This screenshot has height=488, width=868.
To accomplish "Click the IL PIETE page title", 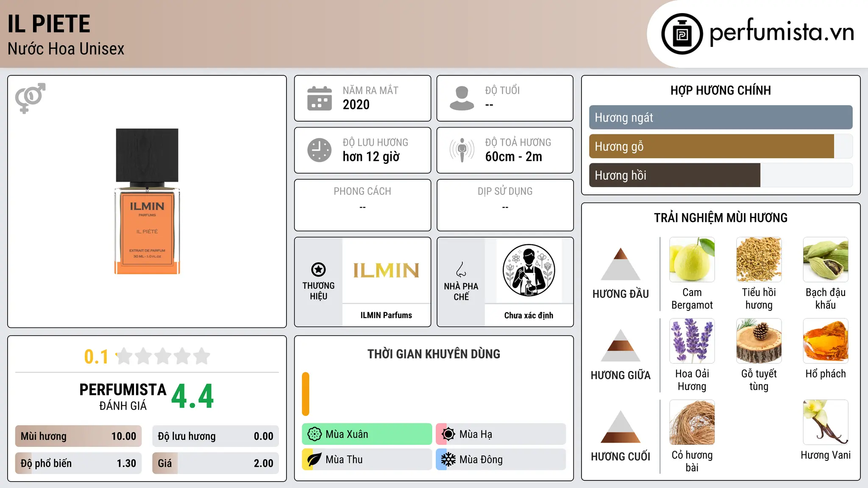I will (49, 24).
